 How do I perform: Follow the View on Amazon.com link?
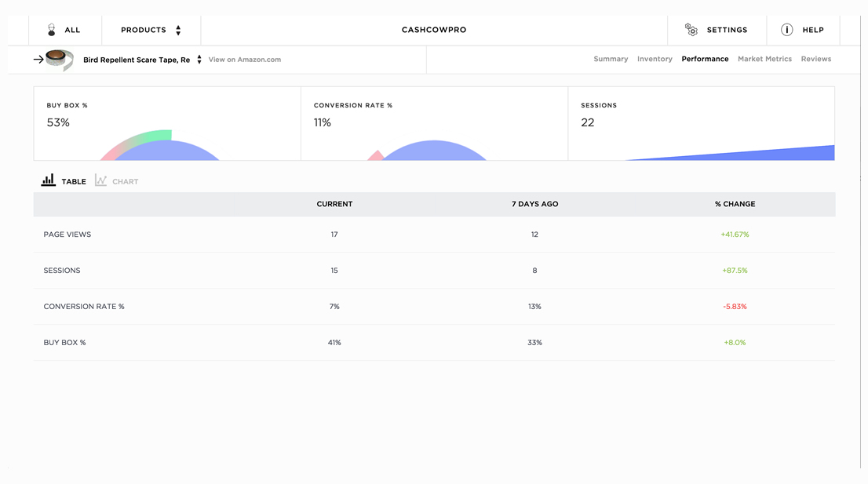click(x=245, y=60)
